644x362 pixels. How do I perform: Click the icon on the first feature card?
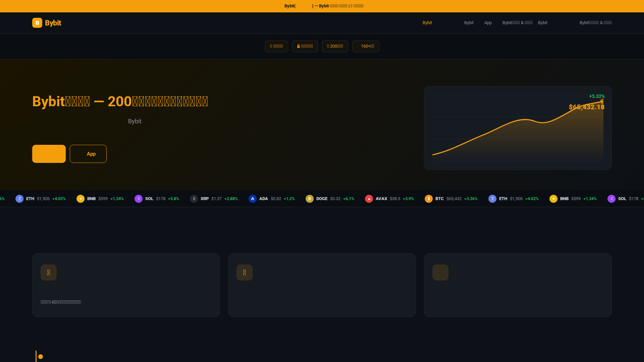48,272
